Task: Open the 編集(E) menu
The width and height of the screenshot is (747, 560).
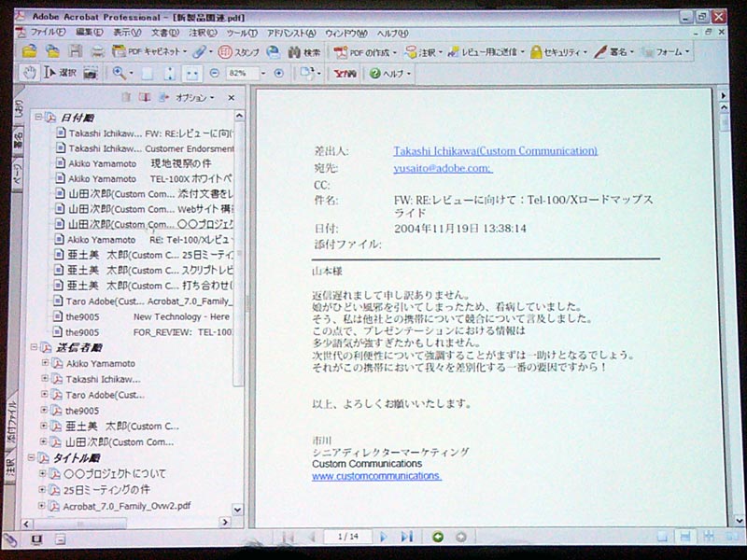Action: (x=90, y=33)
